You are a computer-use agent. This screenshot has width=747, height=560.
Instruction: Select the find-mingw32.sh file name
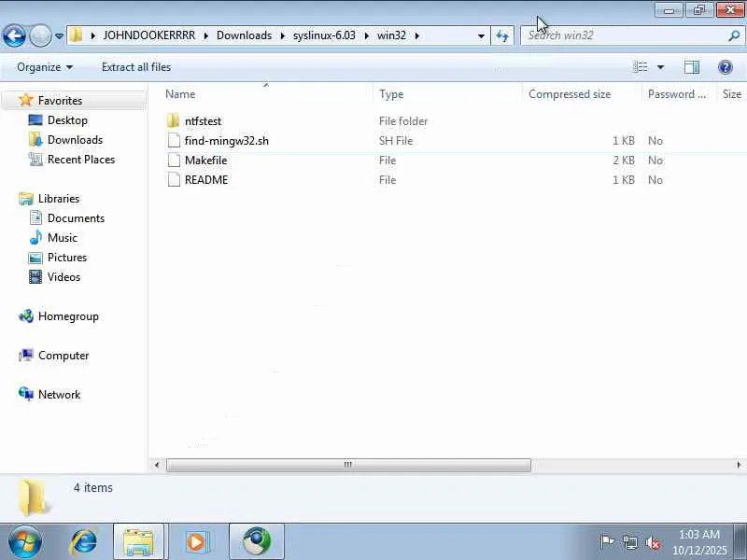[227, 141]
